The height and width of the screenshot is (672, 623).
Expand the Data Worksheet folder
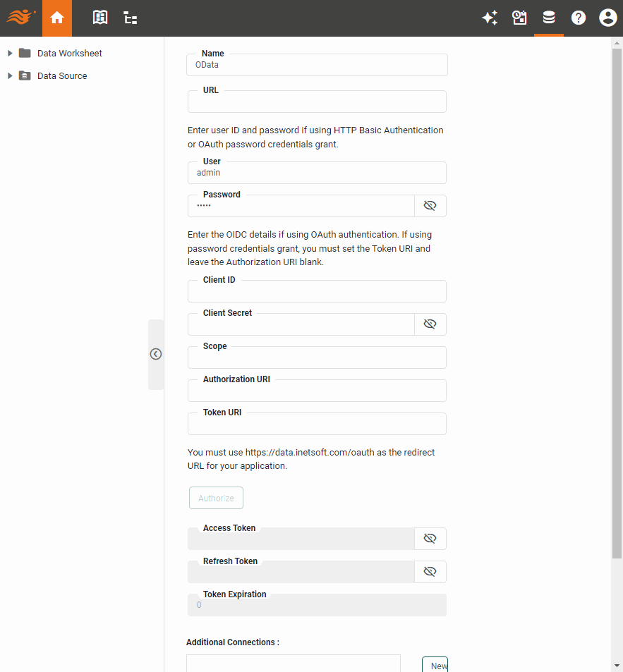tap(8, 53)
